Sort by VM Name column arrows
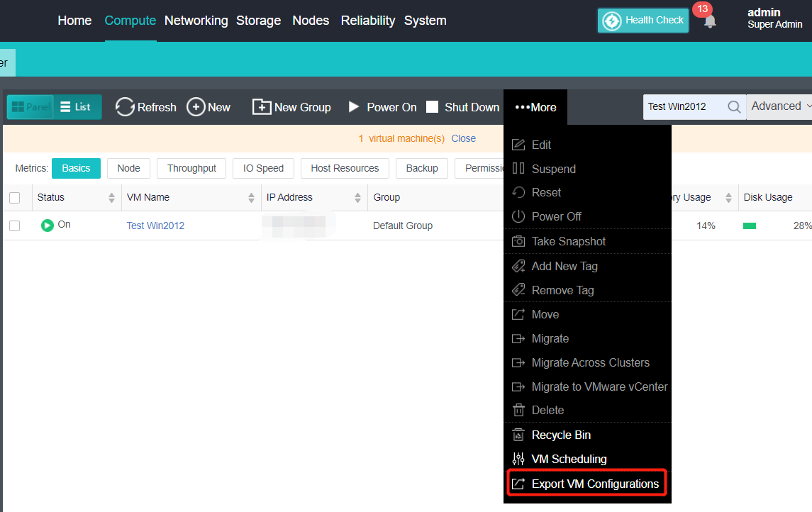 pyautogui.click(x=251, y=198)
